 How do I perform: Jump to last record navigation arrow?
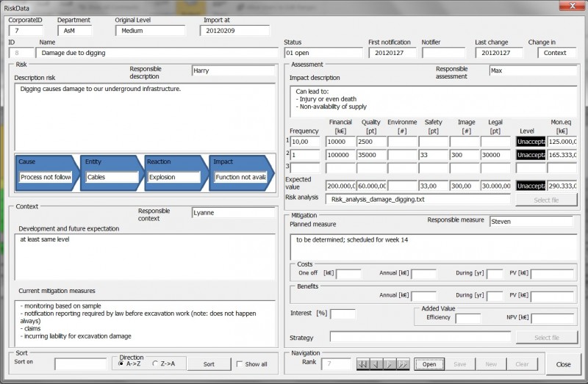click(x=403, y=363)
